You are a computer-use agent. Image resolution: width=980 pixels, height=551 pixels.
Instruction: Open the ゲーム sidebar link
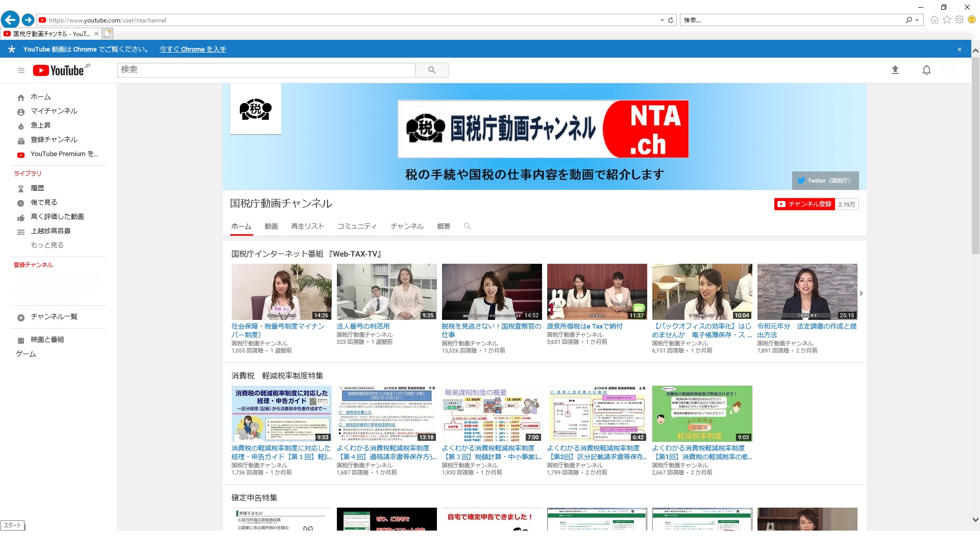(x=26, y=354)
